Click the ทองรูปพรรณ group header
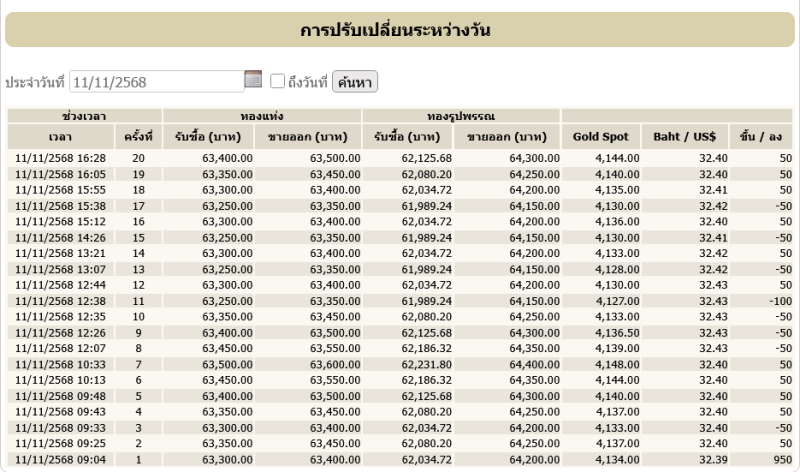Image resolution: width=800 pixels, height=472 pixels. click(x=461, y=115)
